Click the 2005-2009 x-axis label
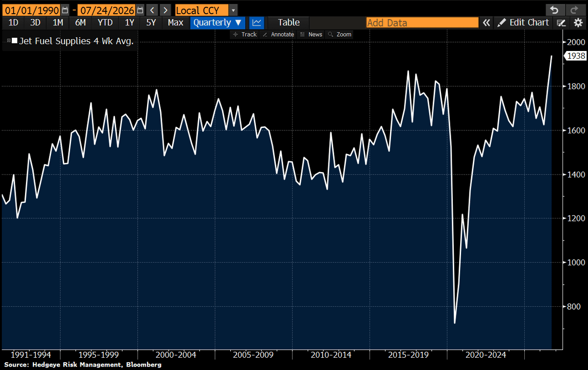588x370 pixels. coord(254,354)
